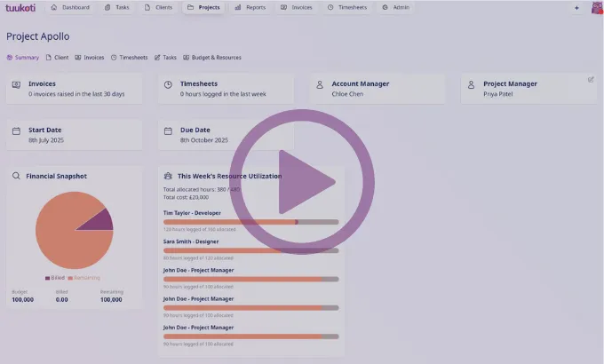Switch to Budget & Resources tab

[212, 58]
